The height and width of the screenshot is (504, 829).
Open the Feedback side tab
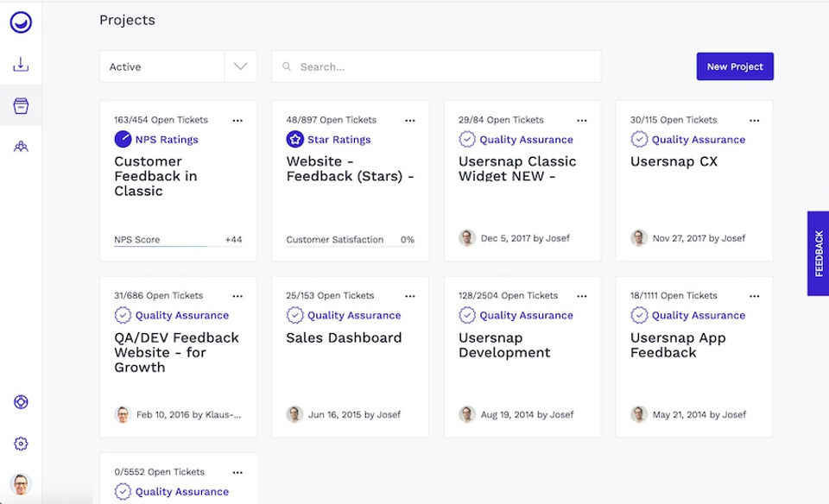pyautogui.click(x=819, y=254)
